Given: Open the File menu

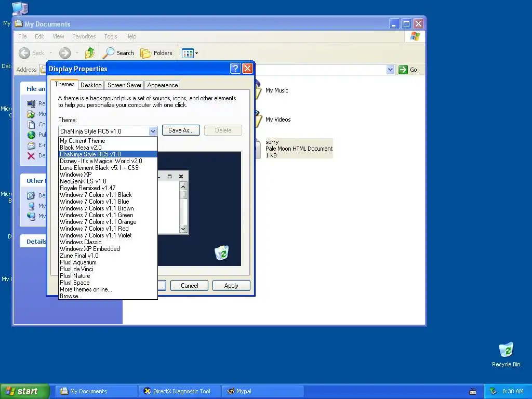Looking at the screenshot, I should tap(22, 36).
